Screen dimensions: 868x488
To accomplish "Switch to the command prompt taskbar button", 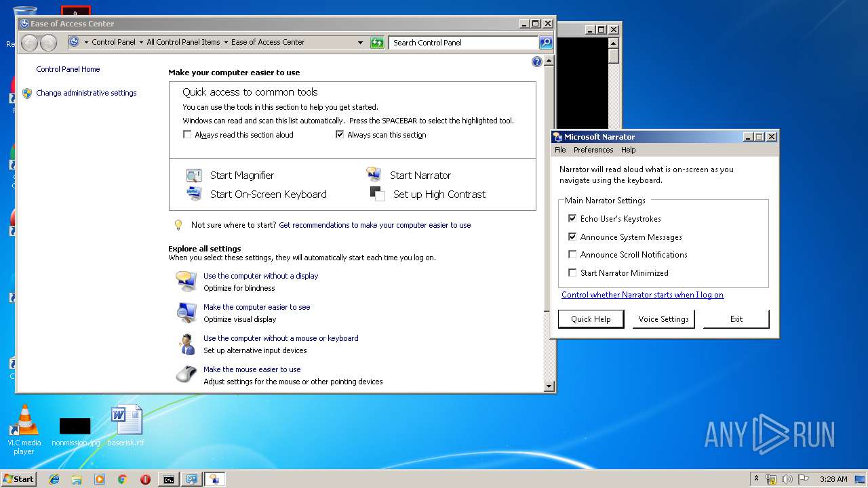I will pyautogui.click(x=168, y=479).
